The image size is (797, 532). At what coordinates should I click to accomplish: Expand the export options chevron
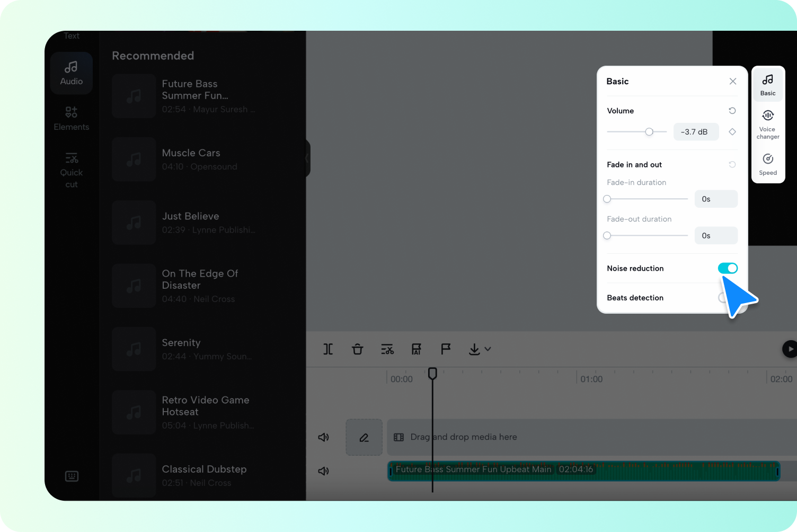[488, 349]
